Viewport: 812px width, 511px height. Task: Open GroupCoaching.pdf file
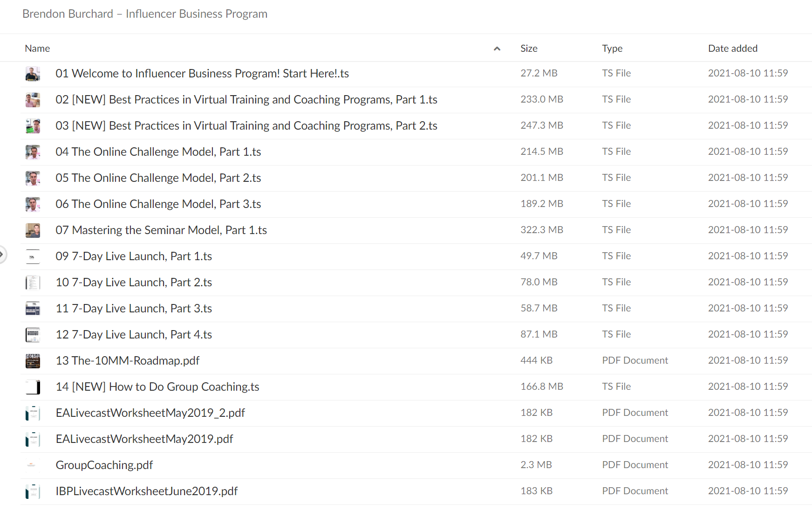[x=104, y=465]
